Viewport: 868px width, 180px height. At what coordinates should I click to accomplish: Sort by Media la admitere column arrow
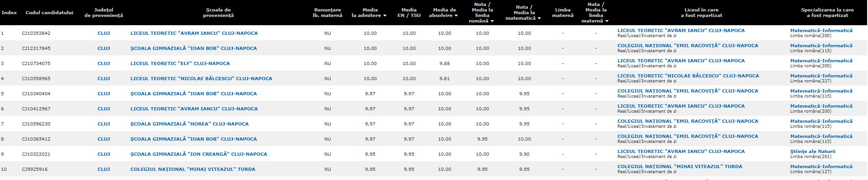(x=385, y=16)
